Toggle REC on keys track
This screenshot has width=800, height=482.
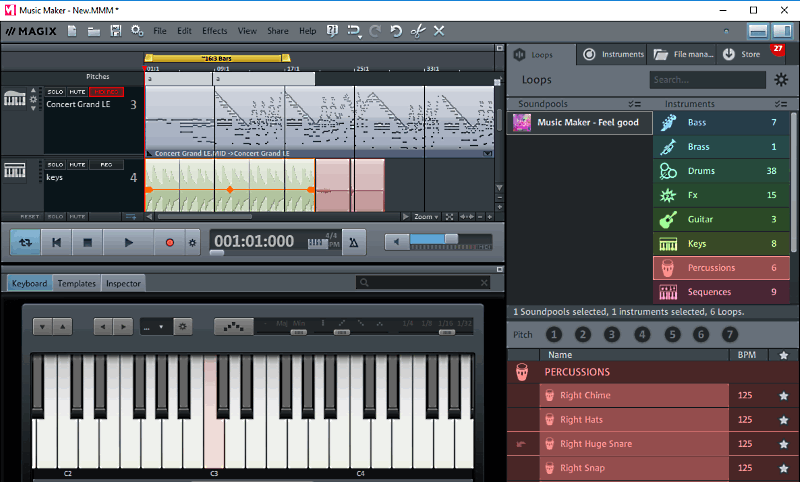106,165
